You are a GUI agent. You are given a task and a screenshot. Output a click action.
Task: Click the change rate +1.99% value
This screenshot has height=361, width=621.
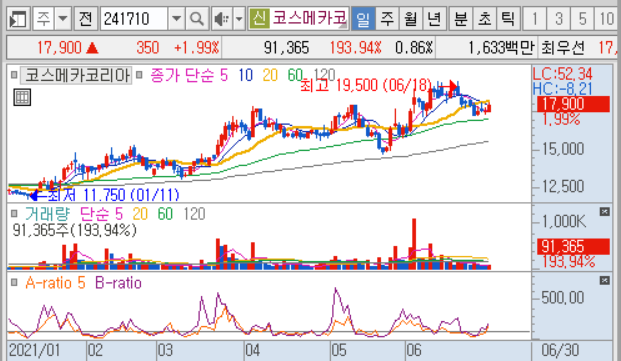click(196, 48)
